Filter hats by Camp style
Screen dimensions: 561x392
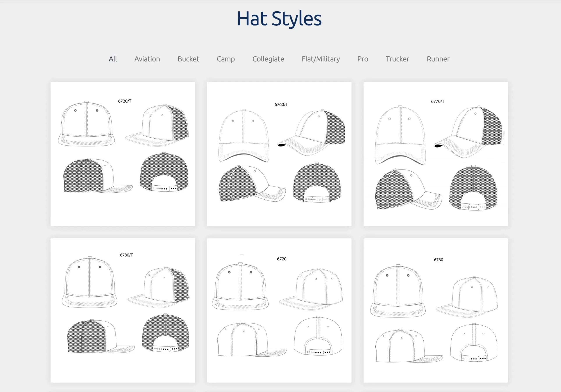pyautogui.click(x=225, y=59)
